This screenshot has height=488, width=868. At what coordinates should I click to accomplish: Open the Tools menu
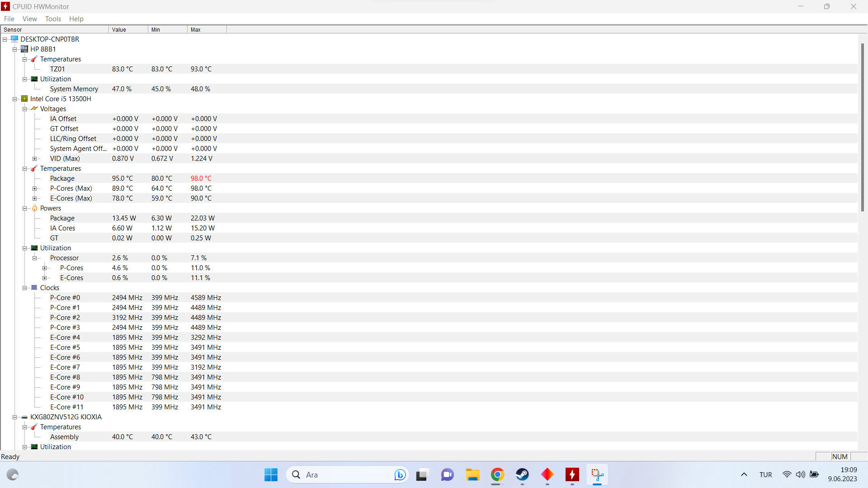pyautogui.click(x=53, y=19)
